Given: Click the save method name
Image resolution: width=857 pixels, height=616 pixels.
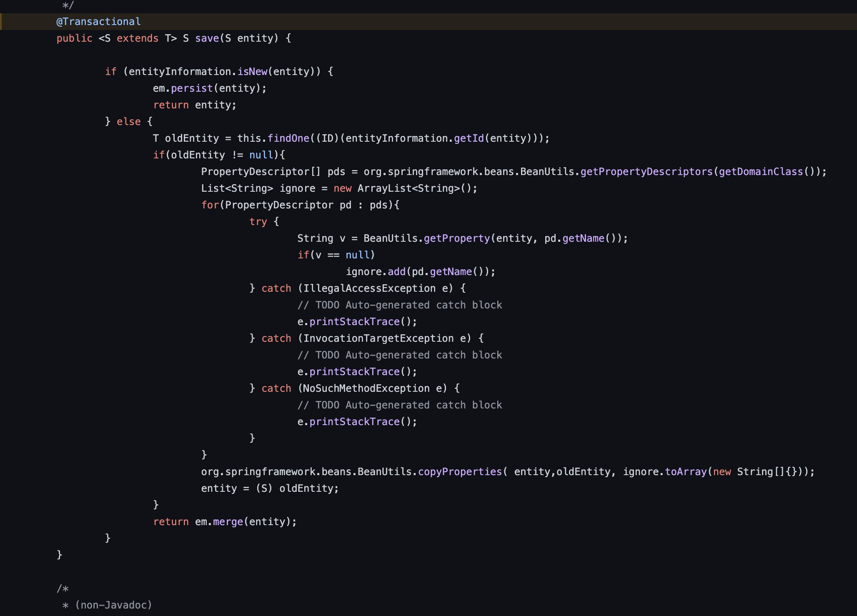Looking at the screenshot, I should 207,38.
